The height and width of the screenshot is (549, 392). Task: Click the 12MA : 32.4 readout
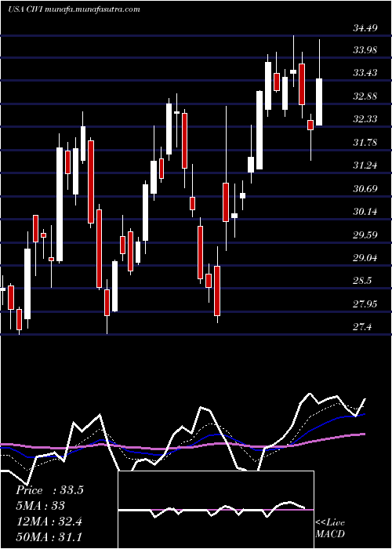coord(49,522)
